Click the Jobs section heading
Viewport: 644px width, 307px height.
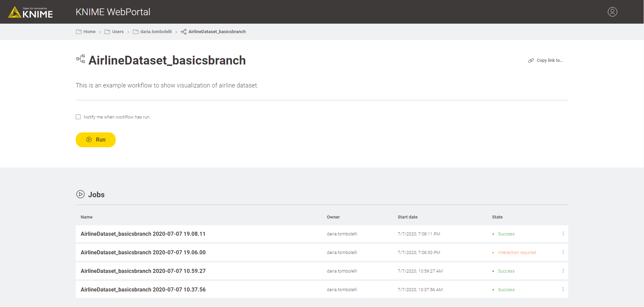click(96, 195)
